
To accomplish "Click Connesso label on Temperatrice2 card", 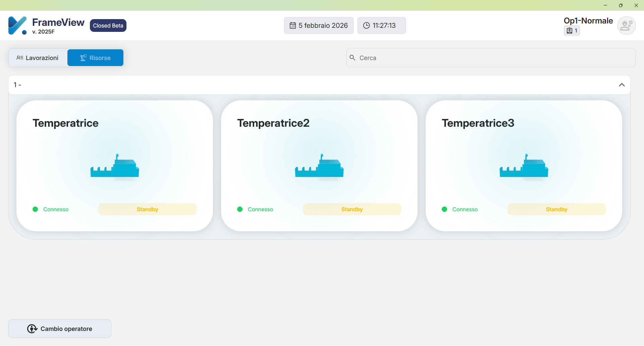I will [x=260, y=209].
